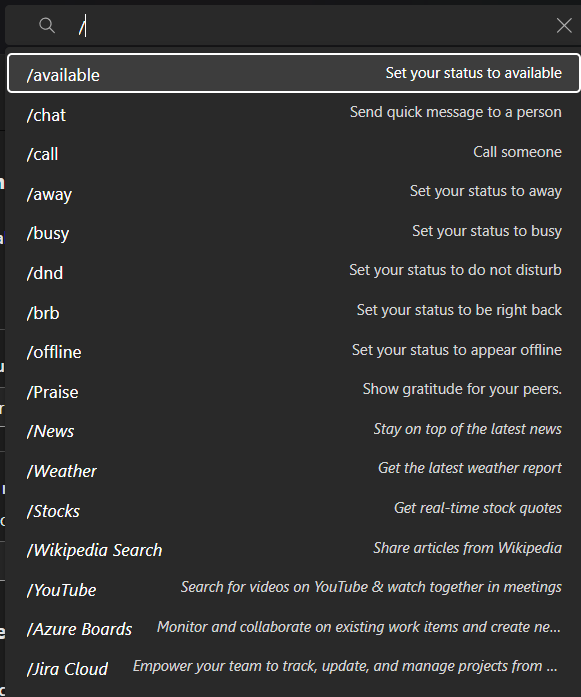
Task: Select the /Jira Cloud command
Action: click(x=294, y=668)
